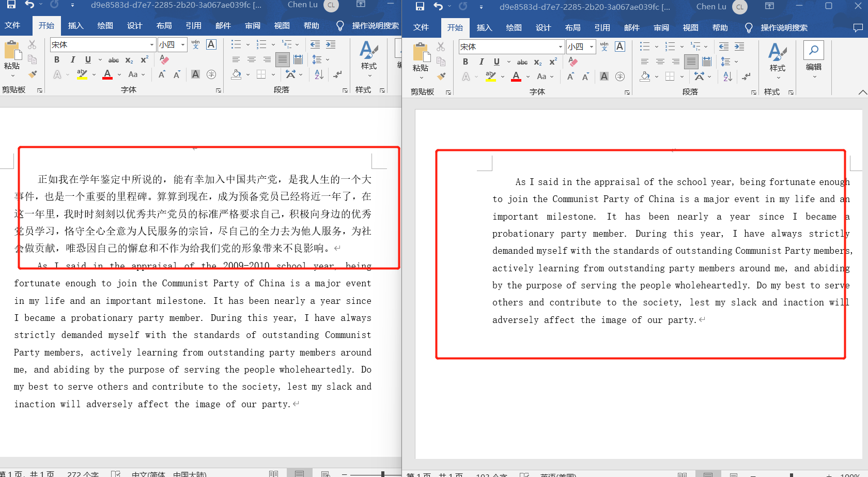Sort paragraphs in the left window

click(x=319, y=75)
